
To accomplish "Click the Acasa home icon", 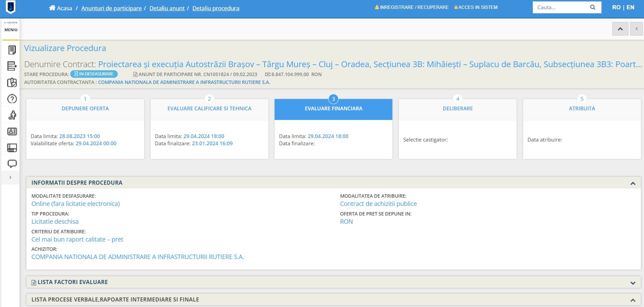I will [52, 8].
